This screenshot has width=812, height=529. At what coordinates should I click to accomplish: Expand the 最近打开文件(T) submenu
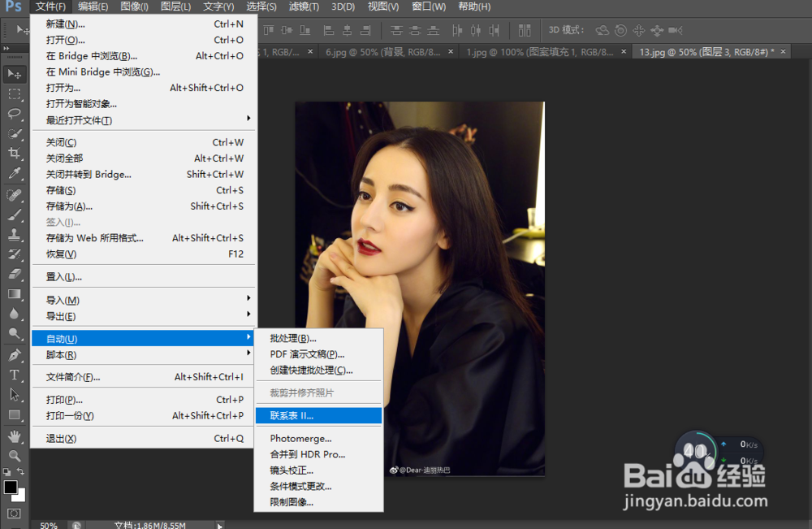point(144,120)
